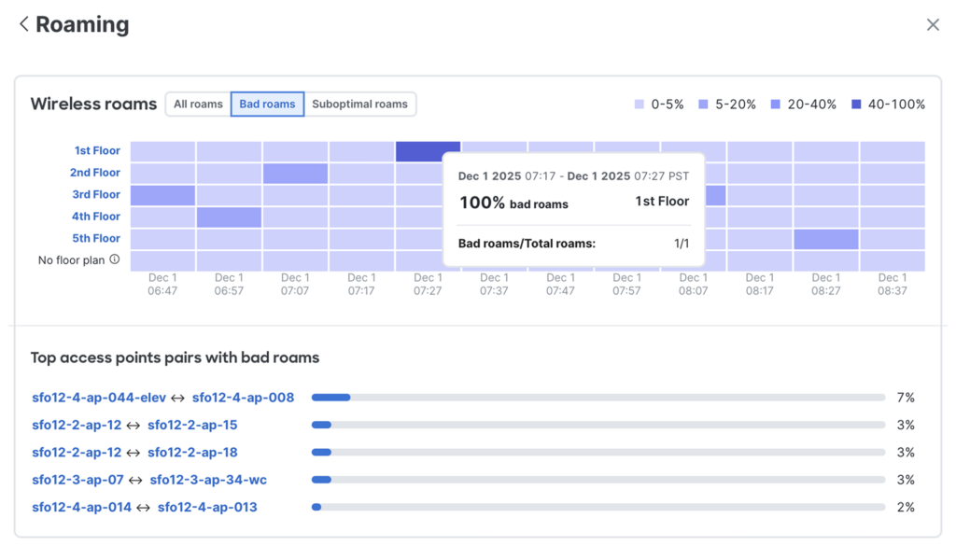Viewport: 956px width, 560px height.
Task: Open the 2nd Floor link
Action: point(95,173)
